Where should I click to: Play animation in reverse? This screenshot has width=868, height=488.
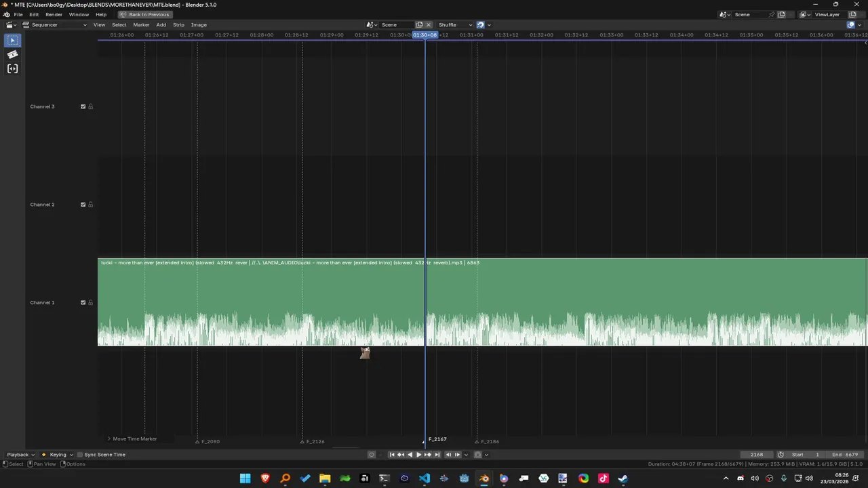(x=410, y=455)
